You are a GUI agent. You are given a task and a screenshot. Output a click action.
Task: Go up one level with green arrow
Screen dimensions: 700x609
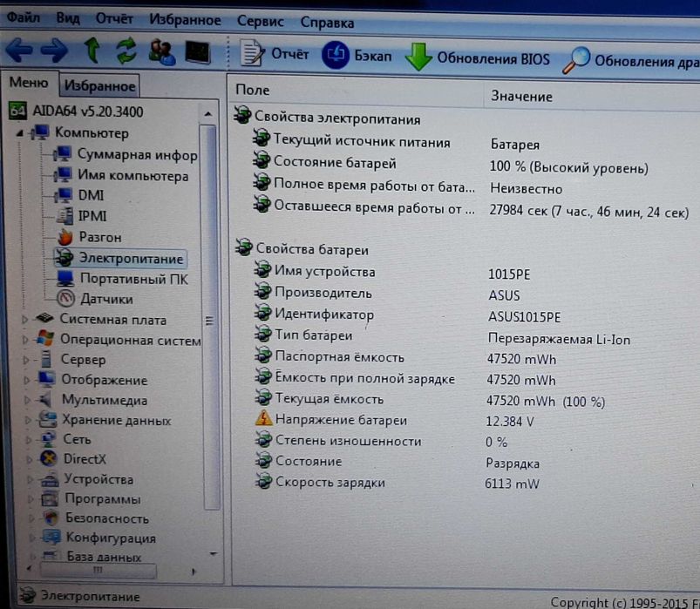click(x=92, y=50)
